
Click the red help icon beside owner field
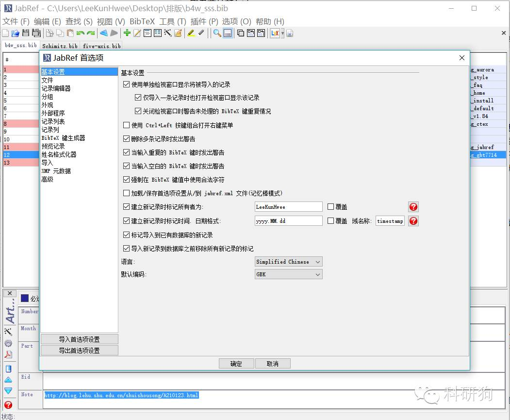click(x=413, y=207)
